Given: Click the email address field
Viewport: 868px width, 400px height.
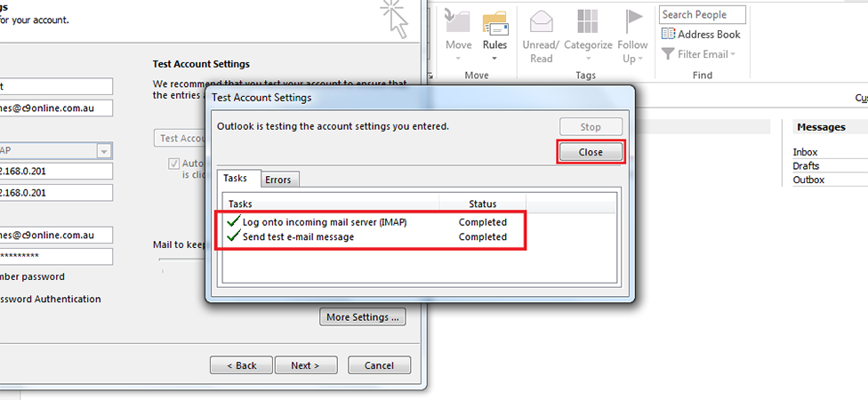Looking at the screenshot, I should 55,108.
